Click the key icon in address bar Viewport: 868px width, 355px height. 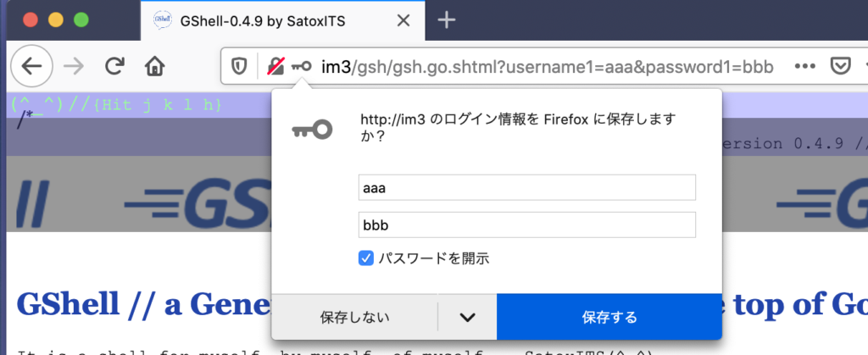301,67
